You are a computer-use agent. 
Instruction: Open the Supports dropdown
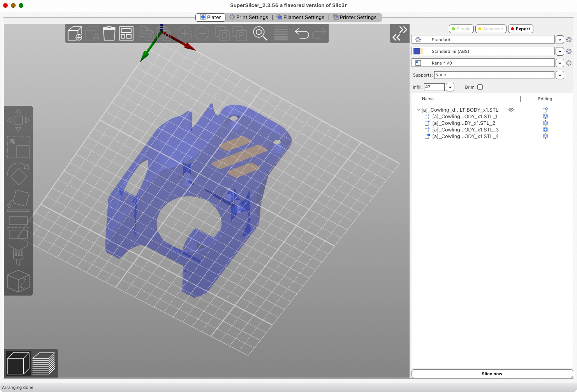(559, 75)
